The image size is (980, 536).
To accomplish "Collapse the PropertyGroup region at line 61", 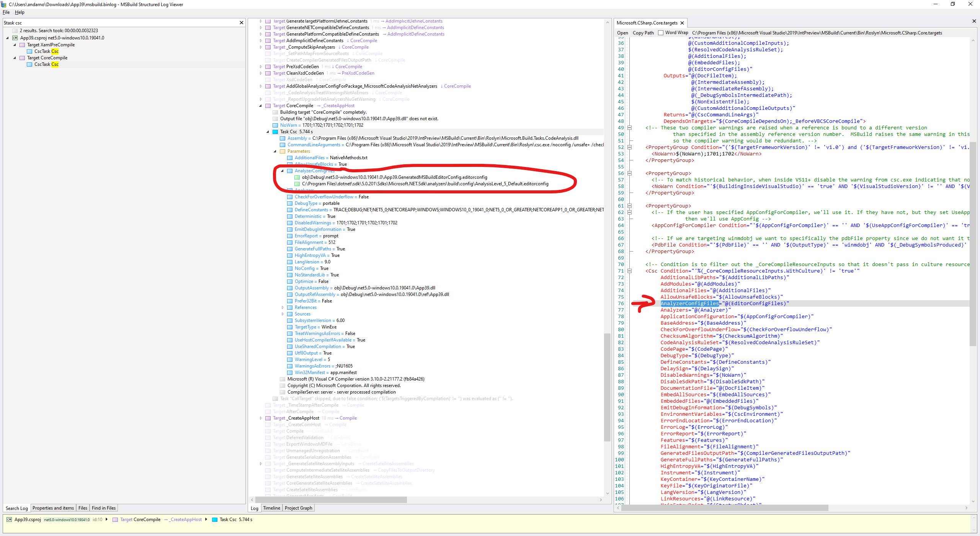I will pyautogui.click(x=629, y=206).
